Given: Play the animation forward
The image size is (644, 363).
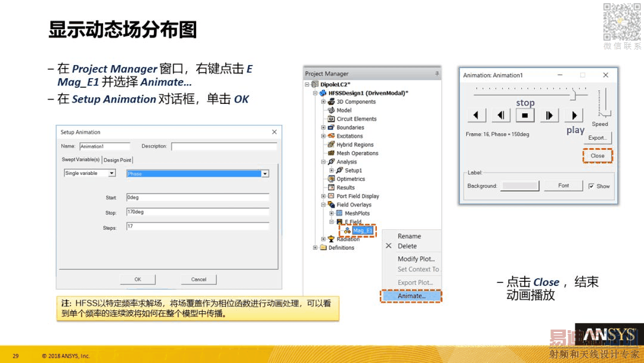Looking at the screenshot, I should tap(574, 115).
